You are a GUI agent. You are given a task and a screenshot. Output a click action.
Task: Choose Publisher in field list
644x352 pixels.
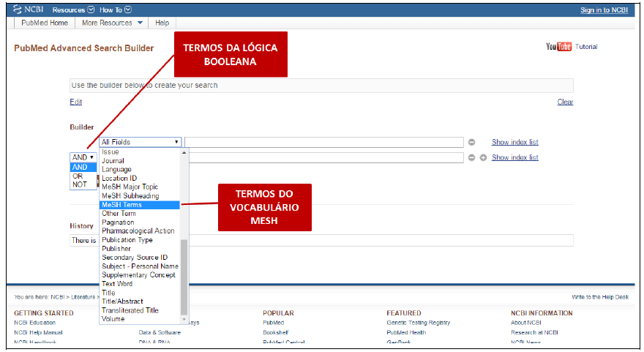tap(139, 249)
